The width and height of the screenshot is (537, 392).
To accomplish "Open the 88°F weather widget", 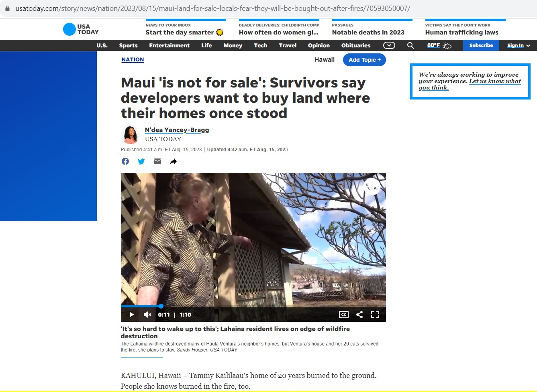I will (439, 45).
